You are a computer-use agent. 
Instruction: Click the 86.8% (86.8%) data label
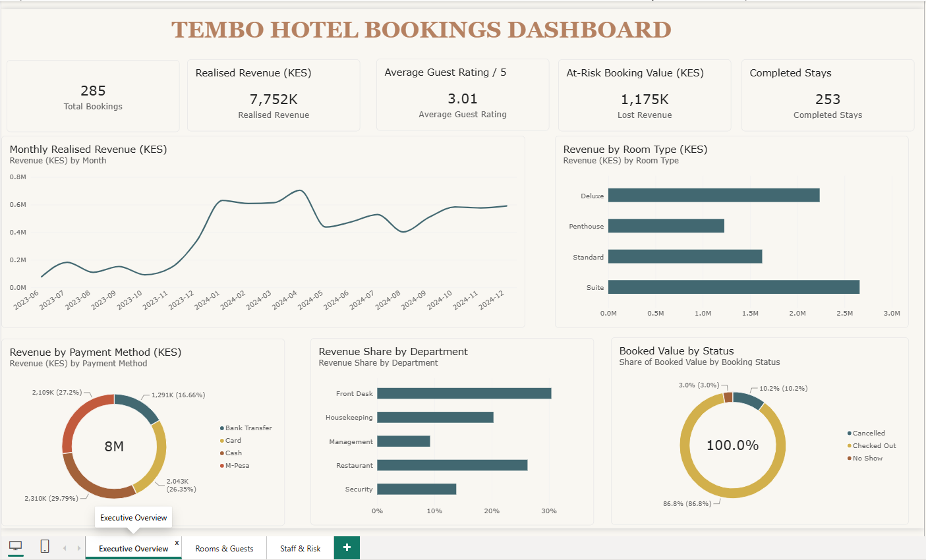pos(687,504)
